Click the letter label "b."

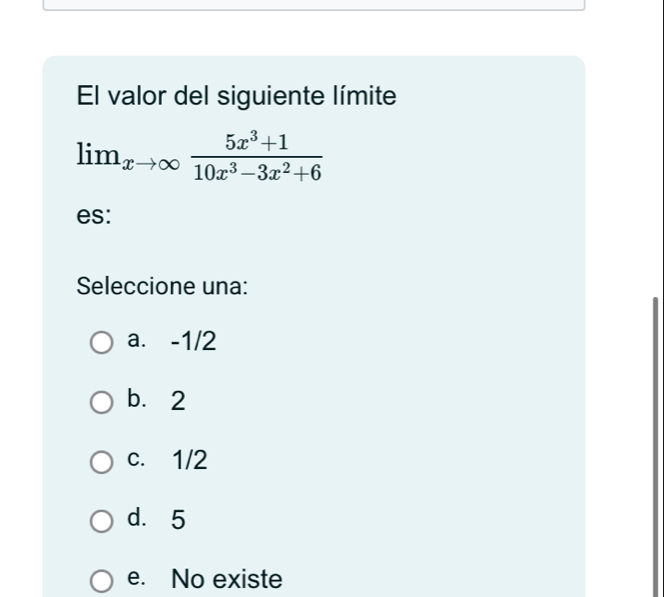click(x=138, y=402)
